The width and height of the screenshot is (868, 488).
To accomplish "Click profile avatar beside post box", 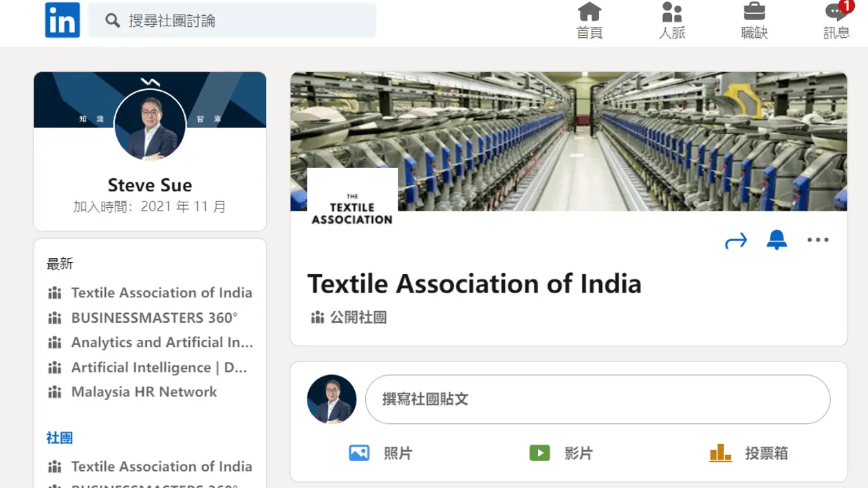I will (x=332, y=399).
